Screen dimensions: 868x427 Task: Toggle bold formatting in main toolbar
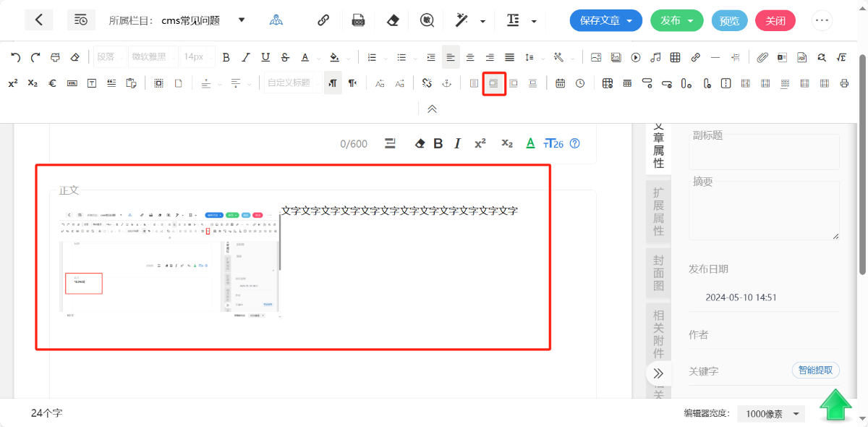(x=226, y=57)
